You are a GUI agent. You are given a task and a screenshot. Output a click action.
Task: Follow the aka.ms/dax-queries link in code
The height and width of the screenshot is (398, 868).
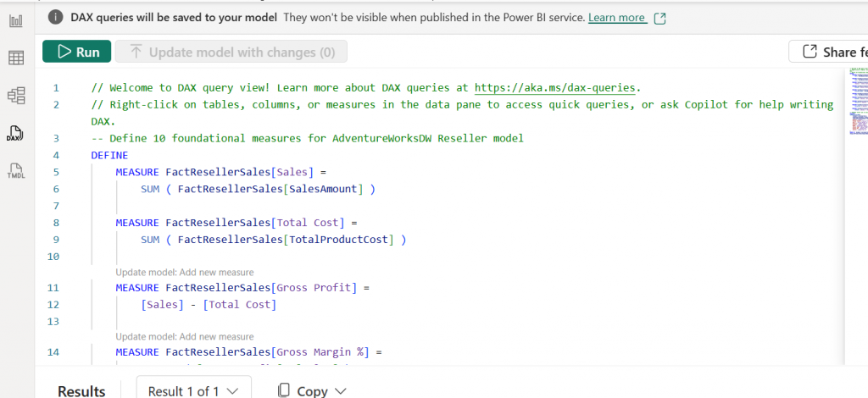tap(554, 88)
